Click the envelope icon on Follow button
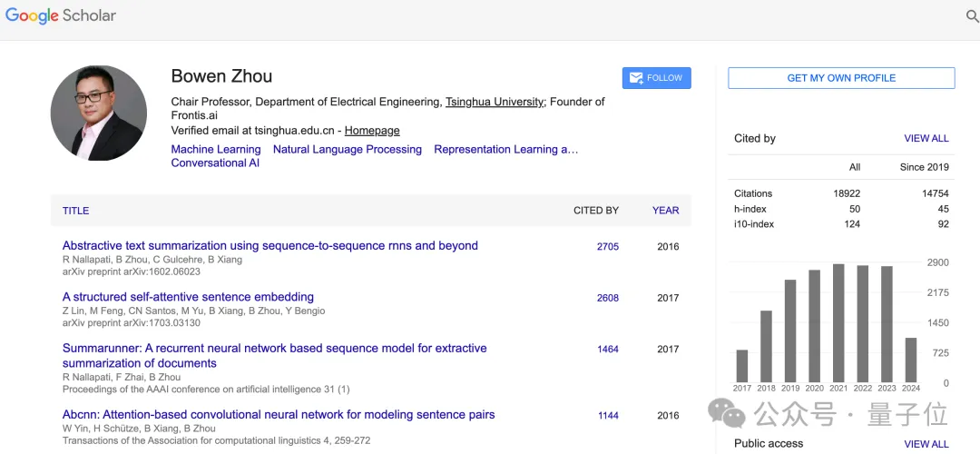Viewport: 980px width, 454px height. [636, 78]
